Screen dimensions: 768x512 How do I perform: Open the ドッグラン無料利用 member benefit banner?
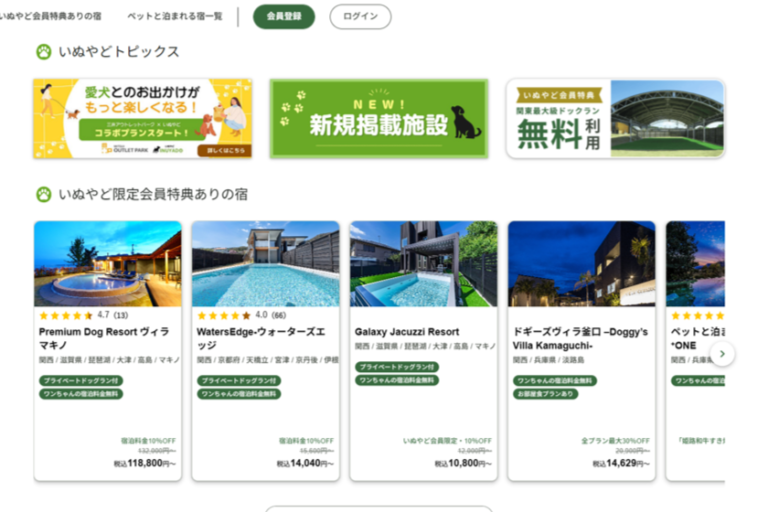coord(615,119)
